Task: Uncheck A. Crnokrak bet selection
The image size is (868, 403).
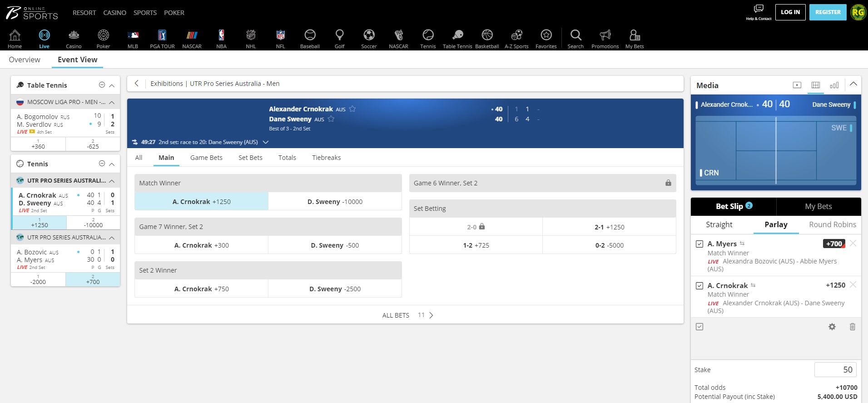Action: click(x=699, y=286)
